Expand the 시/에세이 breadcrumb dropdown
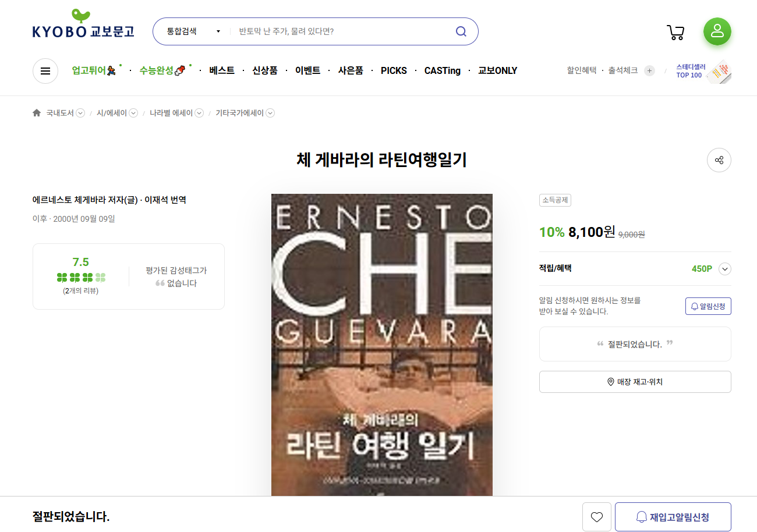Screen dimensions: 757x532 click(133, 113)
